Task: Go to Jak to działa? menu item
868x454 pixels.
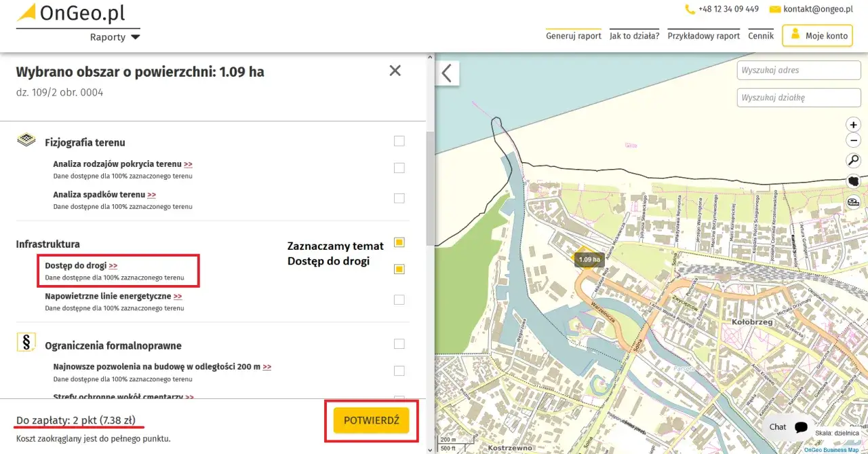Action: click(635, 35)
